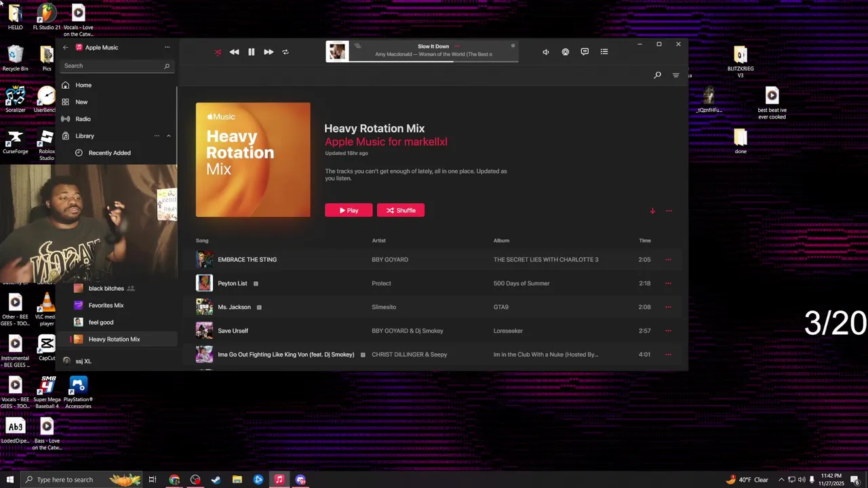Select the VLC media player desktop icon
This screenshot has width=868, height=488.
point(46,309)
